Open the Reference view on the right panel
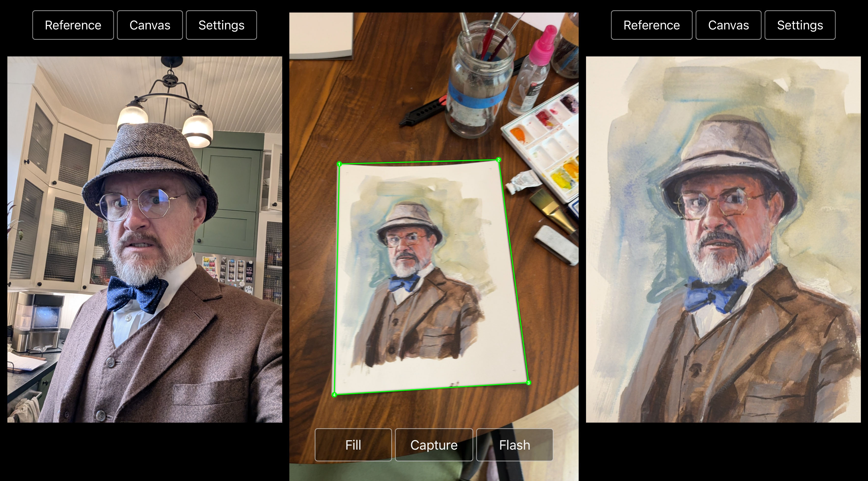 click(x=651, y=25)
